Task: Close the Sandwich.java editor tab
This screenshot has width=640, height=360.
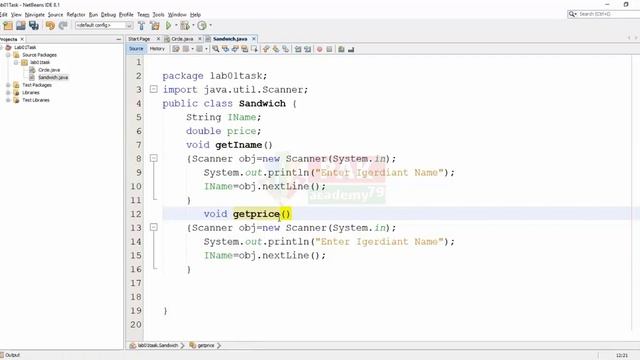Action: 254,39
